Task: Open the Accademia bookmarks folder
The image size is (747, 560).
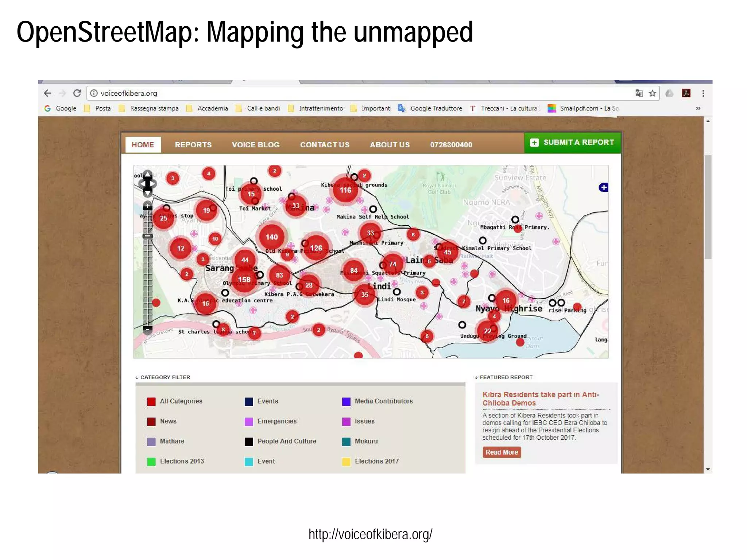Action: click(x=207, y=108)
